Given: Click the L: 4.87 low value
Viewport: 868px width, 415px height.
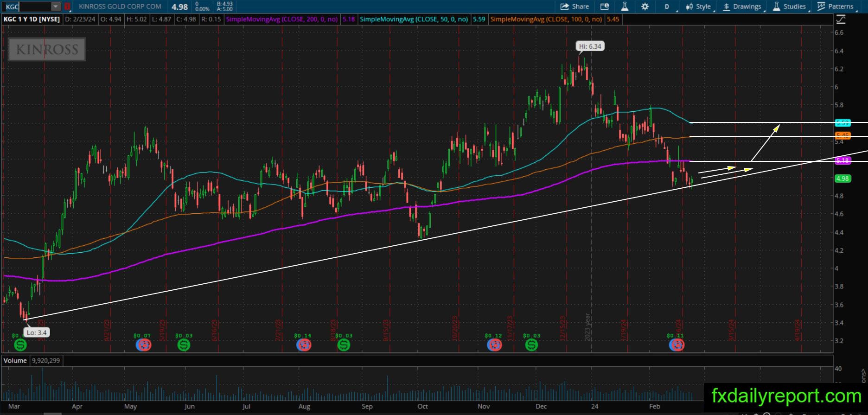Looking at the screenshot, I should (161, 19).
